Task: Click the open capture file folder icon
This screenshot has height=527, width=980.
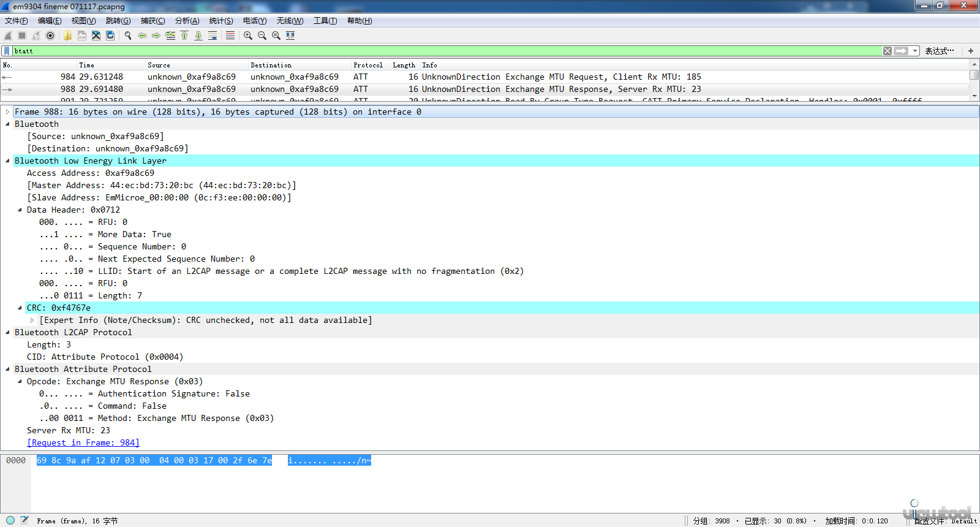Action: (67, 36)
